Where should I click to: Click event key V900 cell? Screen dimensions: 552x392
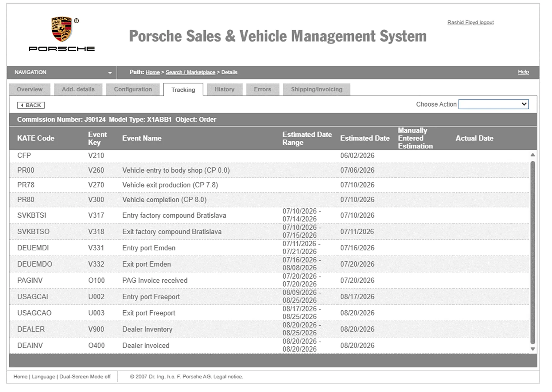coord(96,330)
